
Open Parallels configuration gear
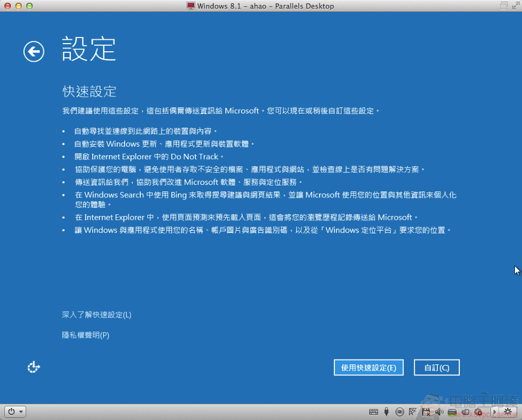(x=508, y=412)
